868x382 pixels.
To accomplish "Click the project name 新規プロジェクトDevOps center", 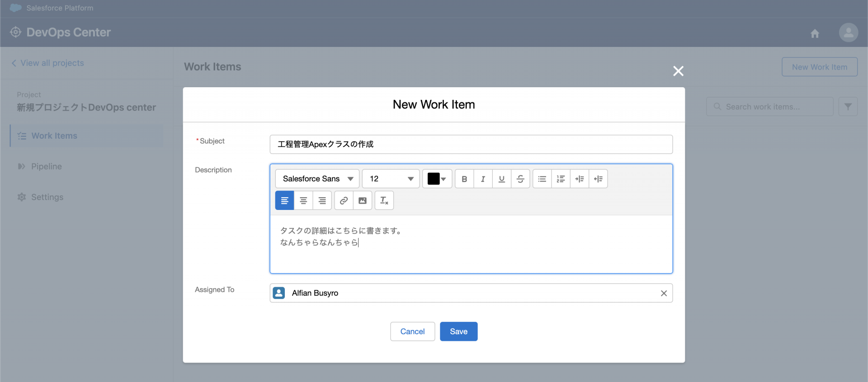I will (x=86, y=107).
